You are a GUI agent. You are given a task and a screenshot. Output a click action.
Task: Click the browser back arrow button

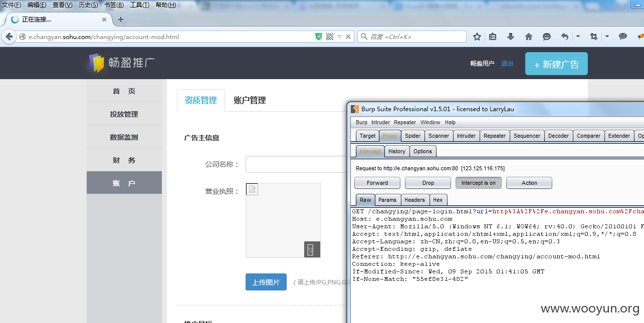(9, 37)
